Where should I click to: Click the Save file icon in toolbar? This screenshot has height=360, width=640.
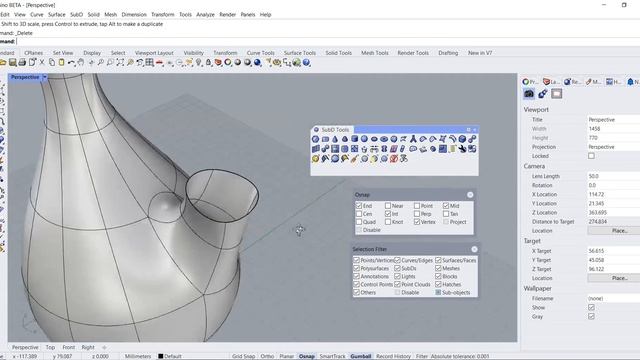point(13,62)
